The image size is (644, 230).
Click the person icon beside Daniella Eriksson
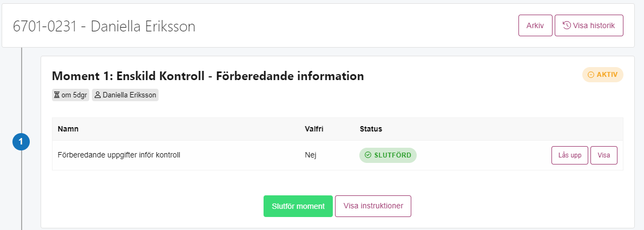98,95
